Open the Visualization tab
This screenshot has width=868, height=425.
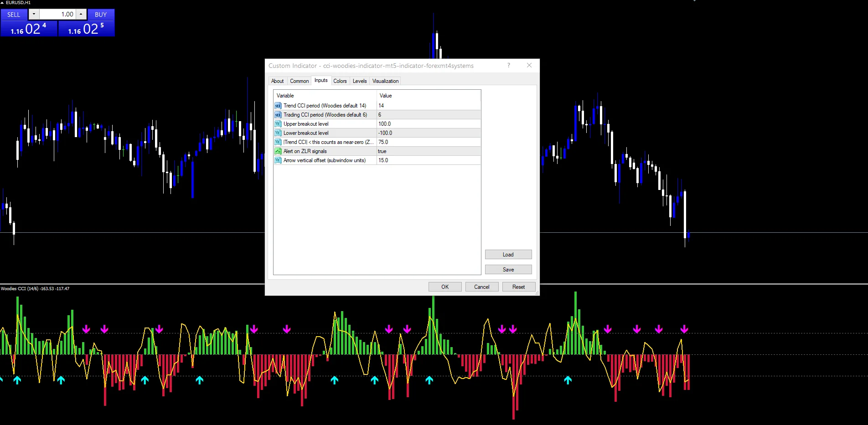(x=385, y=81)
